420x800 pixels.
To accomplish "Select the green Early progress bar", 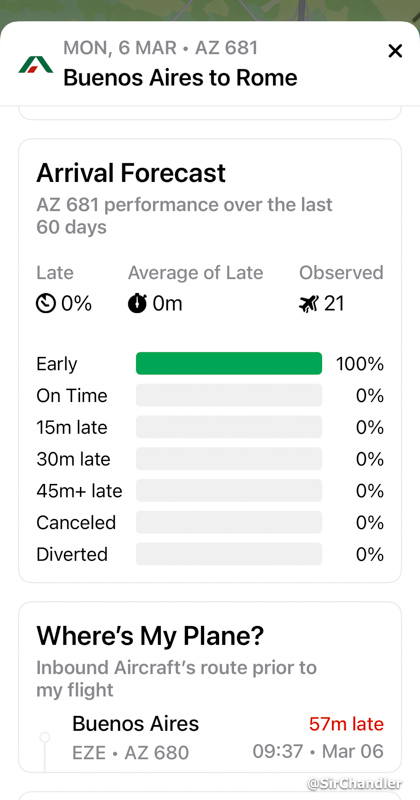I will (x=229, y=363).
